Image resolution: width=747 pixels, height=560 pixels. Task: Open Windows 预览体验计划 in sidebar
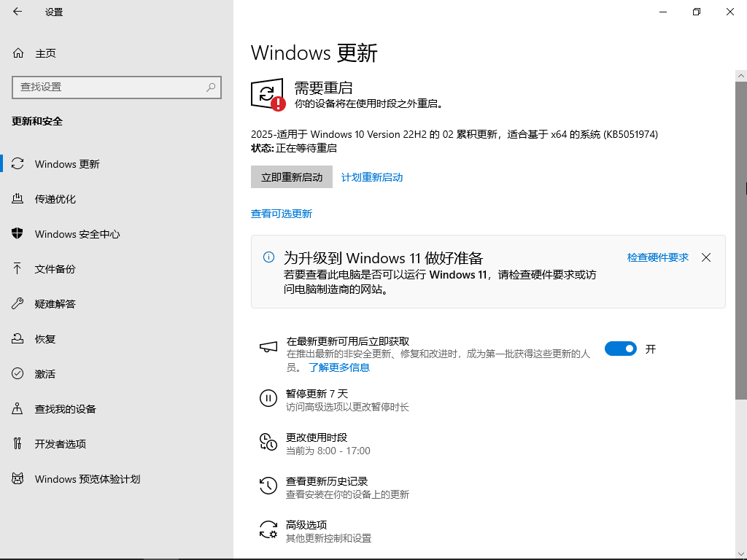pos(88,479)
